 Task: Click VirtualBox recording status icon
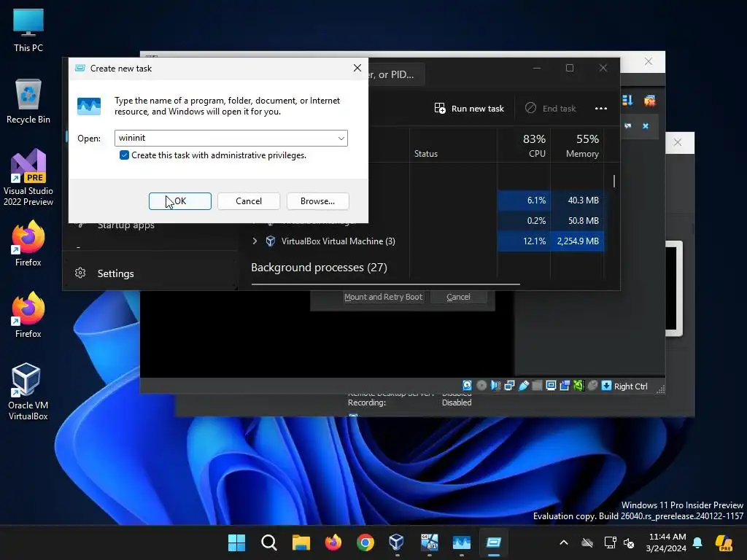click(x=565, y=385)
